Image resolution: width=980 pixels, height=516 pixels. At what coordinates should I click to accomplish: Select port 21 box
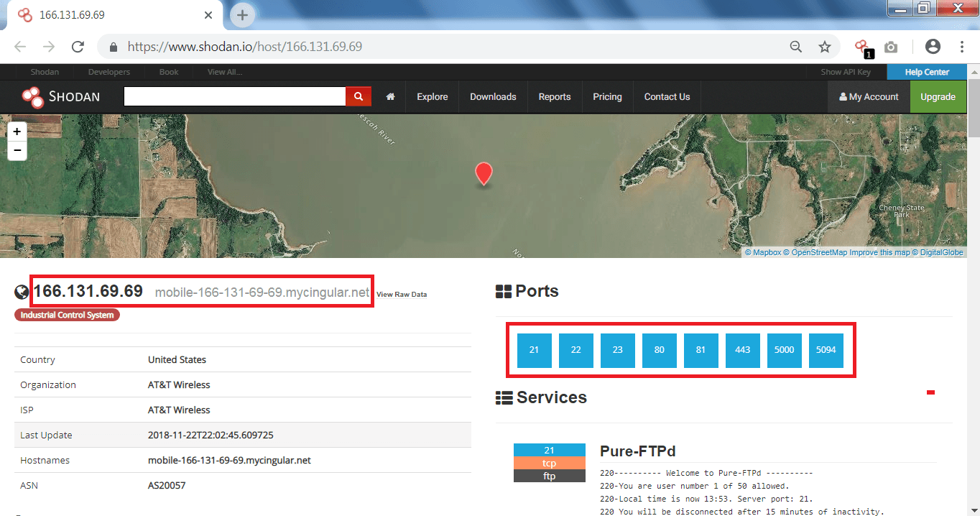click(534, 350)
